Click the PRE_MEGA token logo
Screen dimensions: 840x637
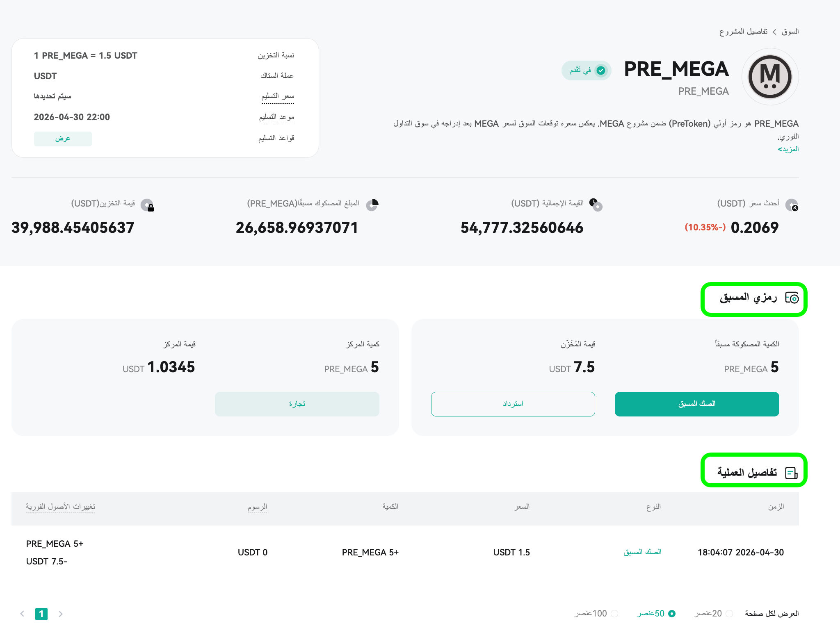pos(770,77)
